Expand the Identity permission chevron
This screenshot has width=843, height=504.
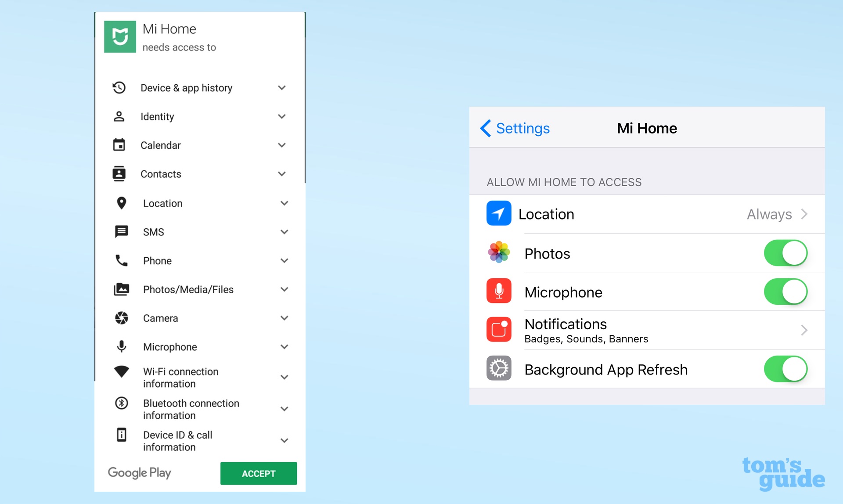282,116
